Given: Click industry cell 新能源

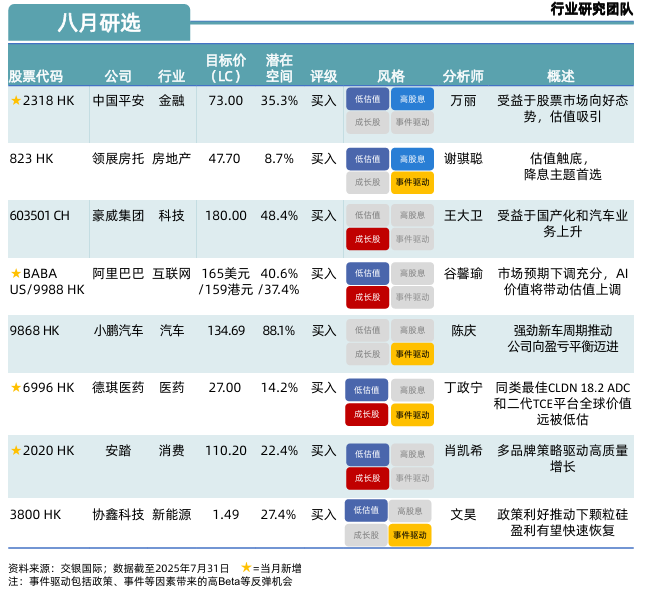Looking at the screenshot, I should tap(171, 514).
